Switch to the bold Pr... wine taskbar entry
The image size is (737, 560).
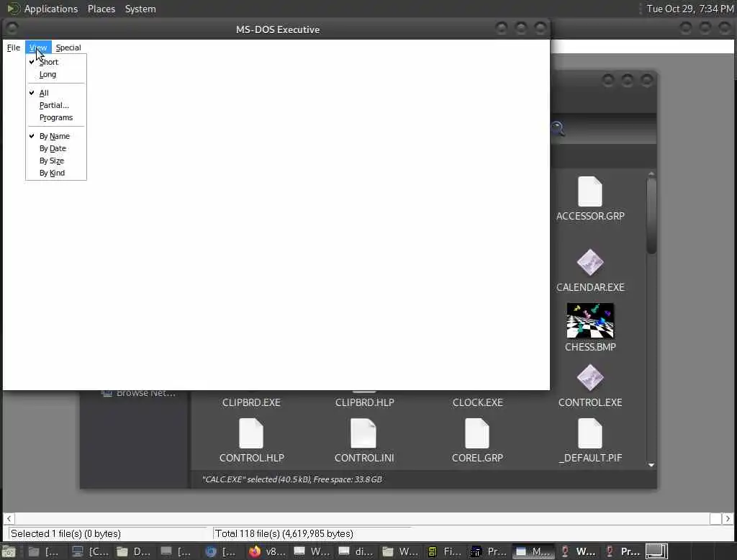[x=622, y=551]
